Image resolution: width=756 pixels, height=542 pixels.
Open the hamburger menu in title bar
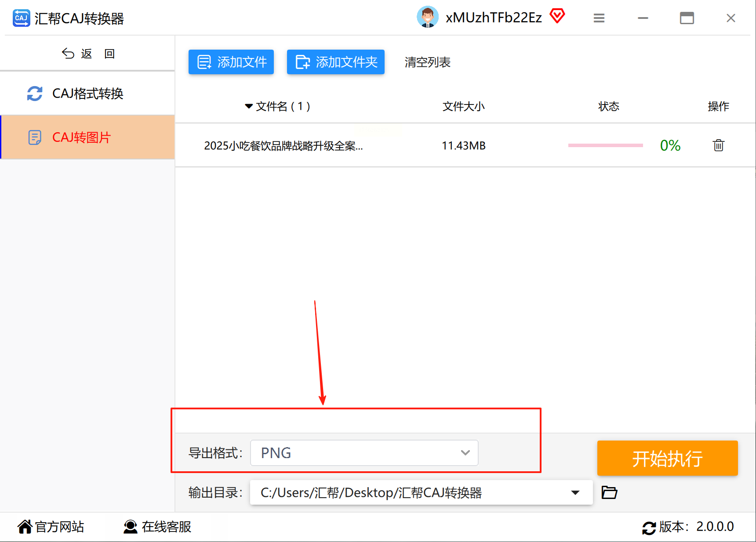pos(599,18)
